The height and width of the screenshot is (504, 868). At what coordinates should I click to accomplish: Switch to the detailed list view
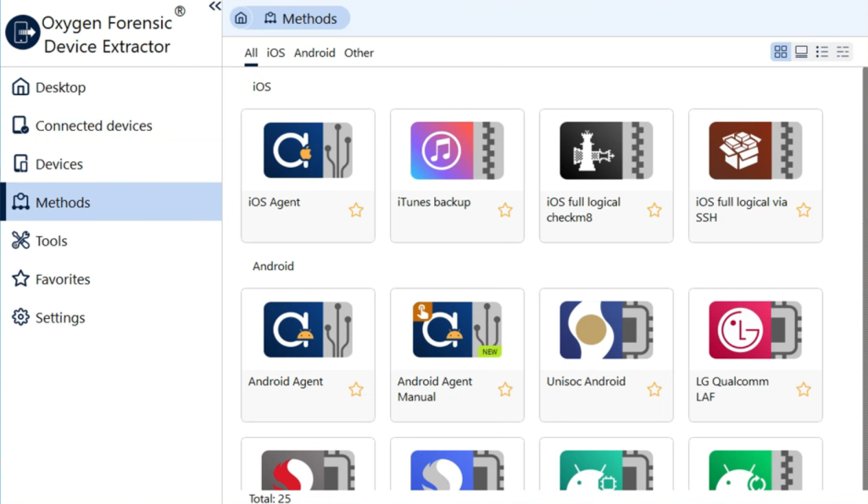(843, 53)
